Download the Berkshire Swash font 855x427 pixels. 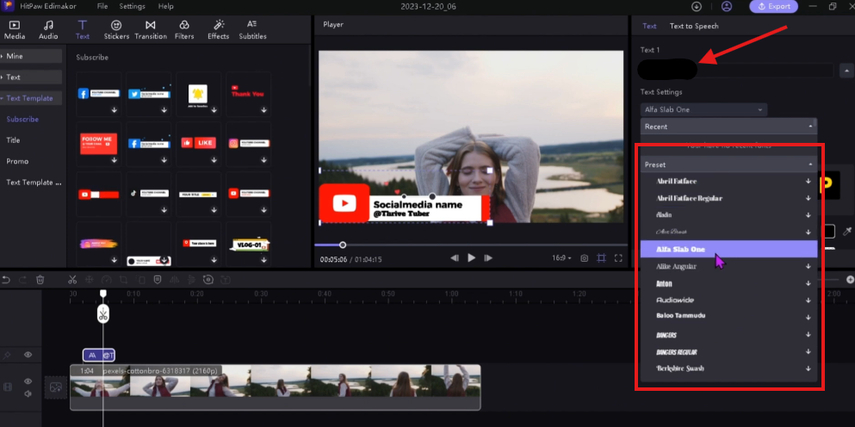809,369
